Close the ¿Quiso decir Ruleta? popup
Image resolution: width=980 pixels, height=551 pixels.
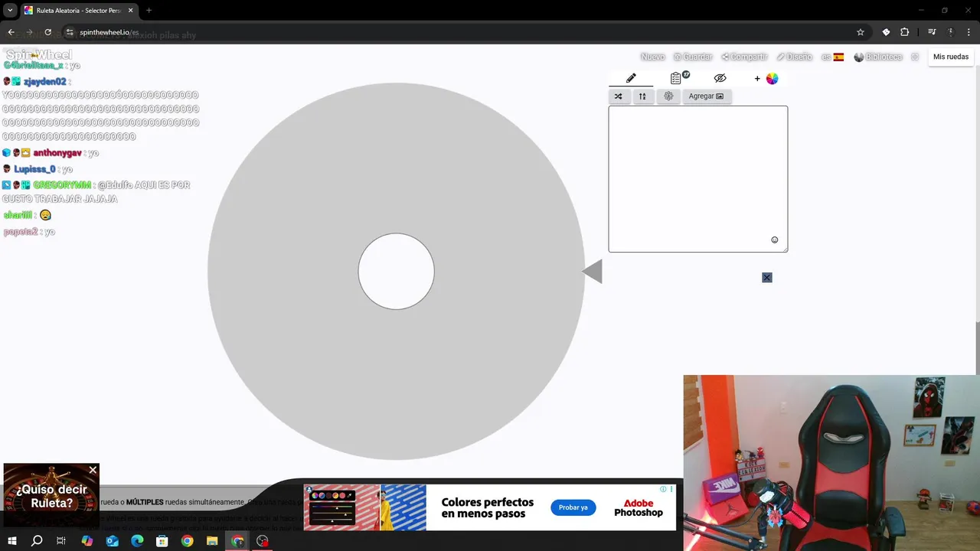(x=93, y=470)
